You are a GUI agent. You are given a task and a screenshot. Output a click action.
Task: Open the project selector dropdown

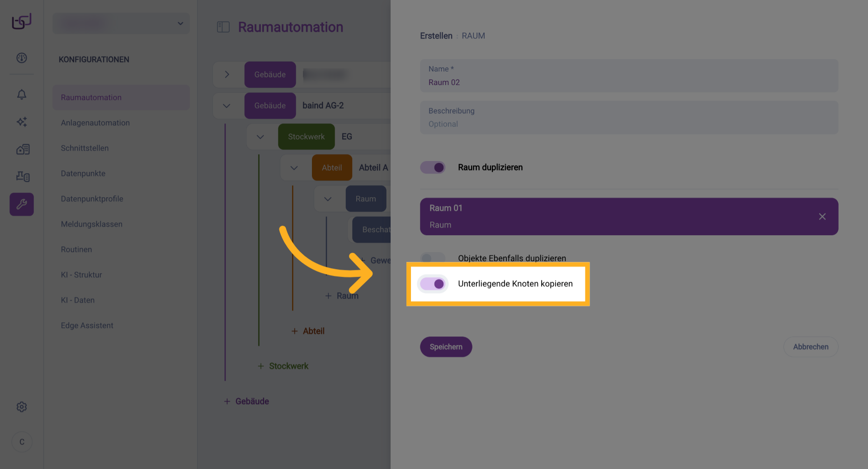coord(121,24)
